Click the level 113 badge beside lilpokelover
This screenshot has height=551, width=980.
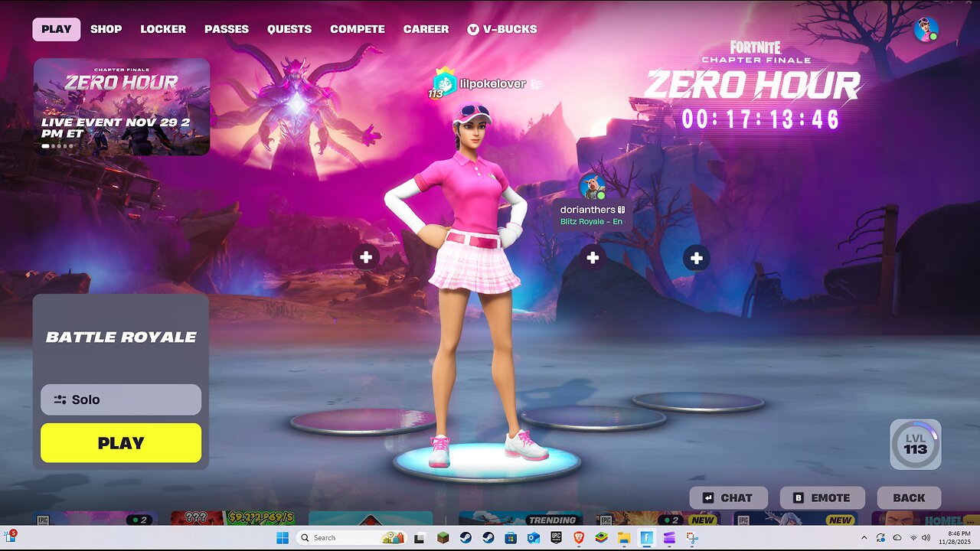click(x=442, y=84)
